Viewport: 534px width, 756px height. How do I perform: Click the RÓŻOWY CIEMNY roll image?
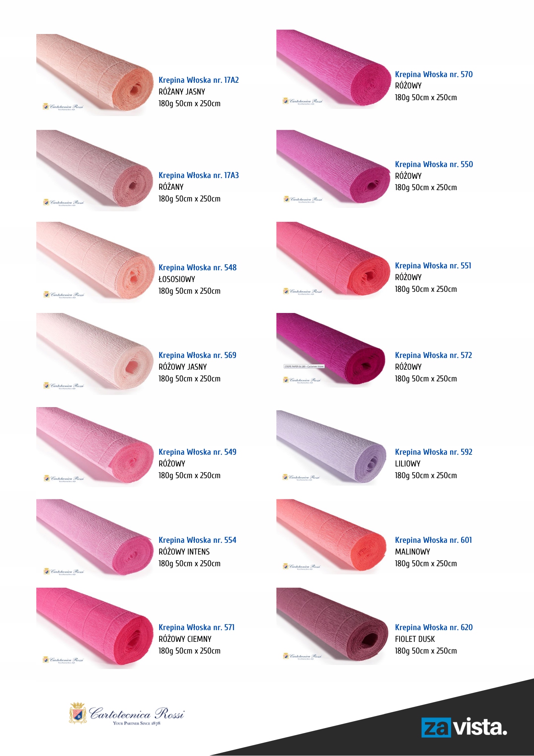click(95, 628)
